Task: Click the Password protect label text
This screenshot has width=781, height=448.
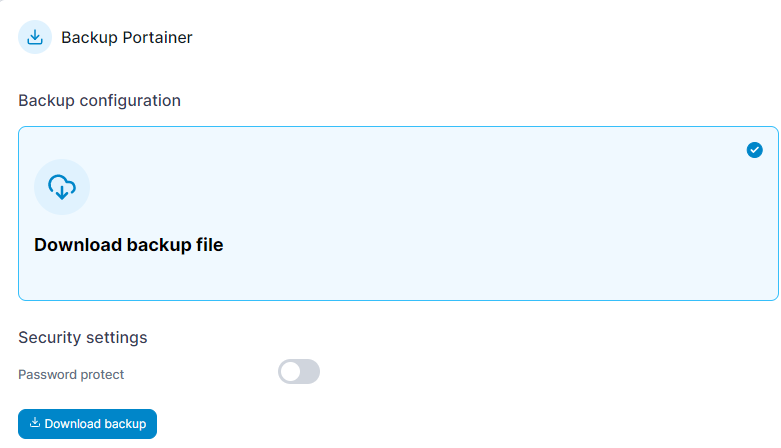Action: [71, 374]
